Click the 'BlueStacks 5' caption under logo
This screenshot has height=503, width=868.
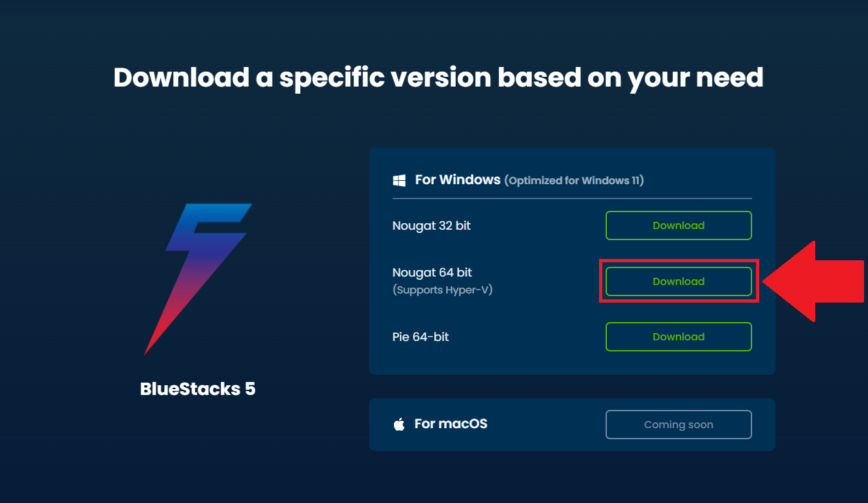click(x=198, y=389)
